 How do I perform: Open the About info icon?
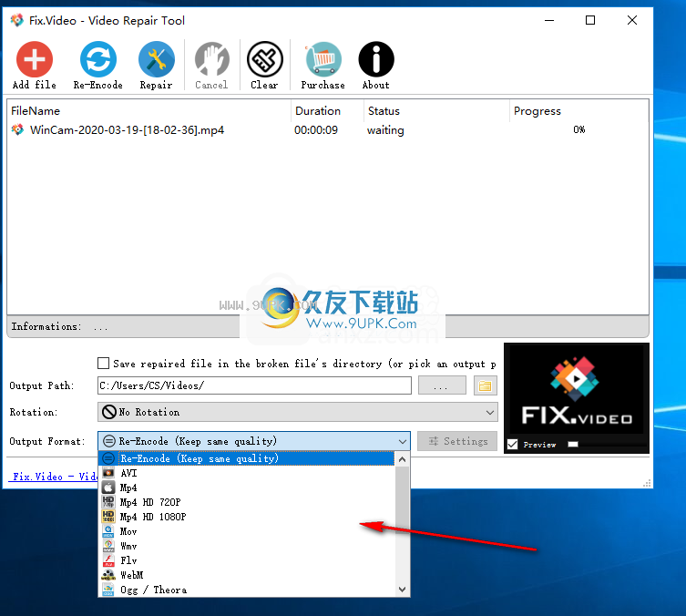tap(376, 59)
